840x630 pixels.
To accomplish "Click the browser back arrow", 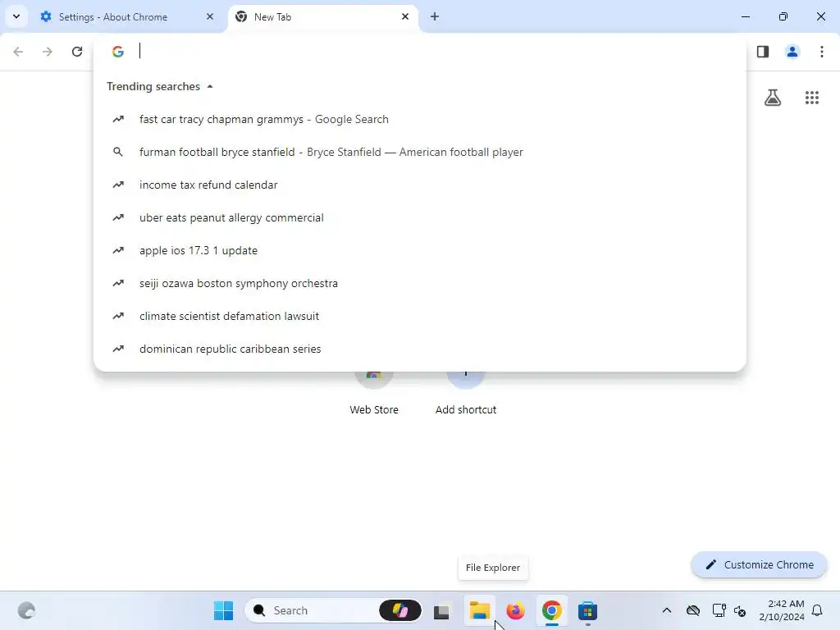I will pyautogui.click(x=18, y=52).
